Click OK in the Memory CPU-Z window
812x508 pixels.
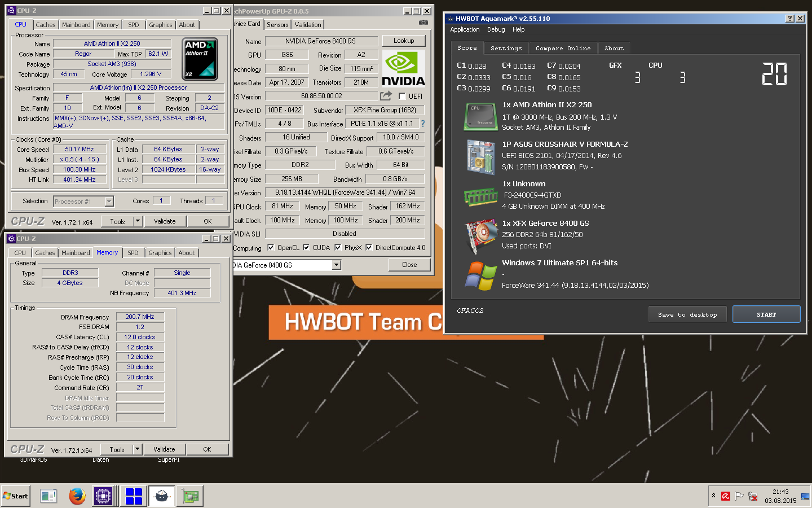click(x=207, y=449)
